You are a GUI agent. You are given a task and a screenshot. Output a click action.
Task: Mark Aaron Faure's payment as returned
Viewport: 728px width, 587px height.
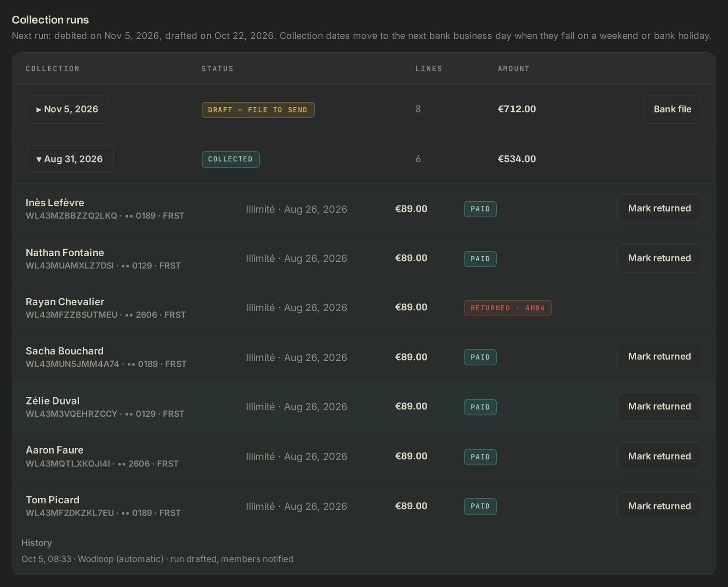[x=659, y=456]
